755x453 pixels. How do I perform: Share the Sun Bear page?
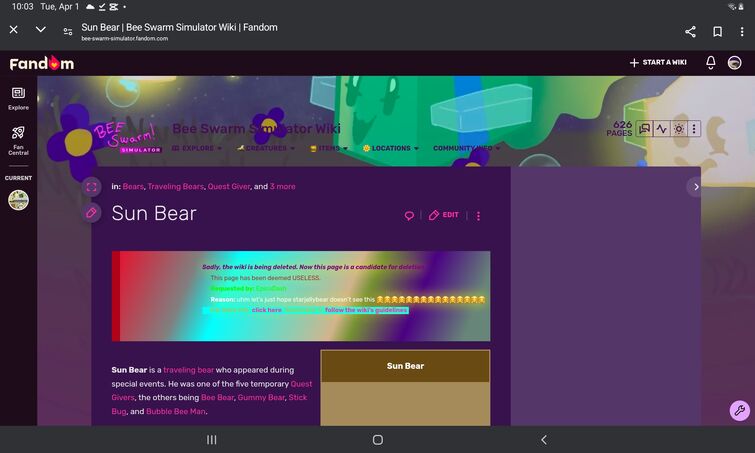690,32
